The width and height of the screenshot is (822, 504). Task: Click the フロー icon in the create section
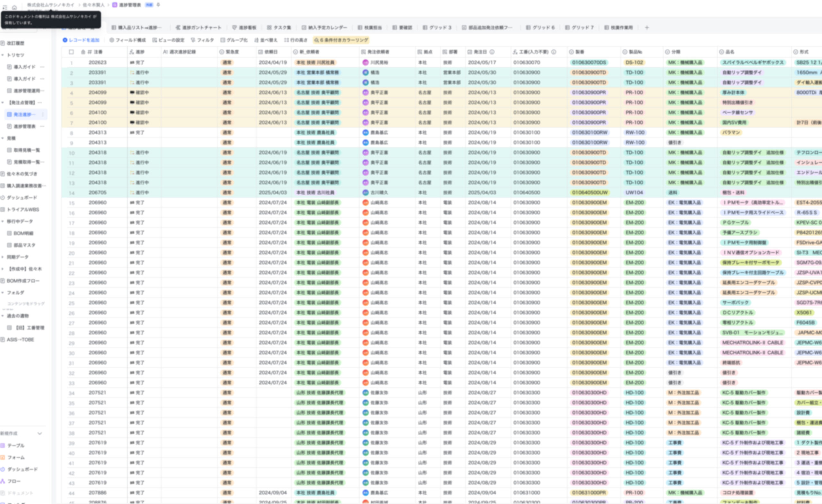tap(3, 481)
